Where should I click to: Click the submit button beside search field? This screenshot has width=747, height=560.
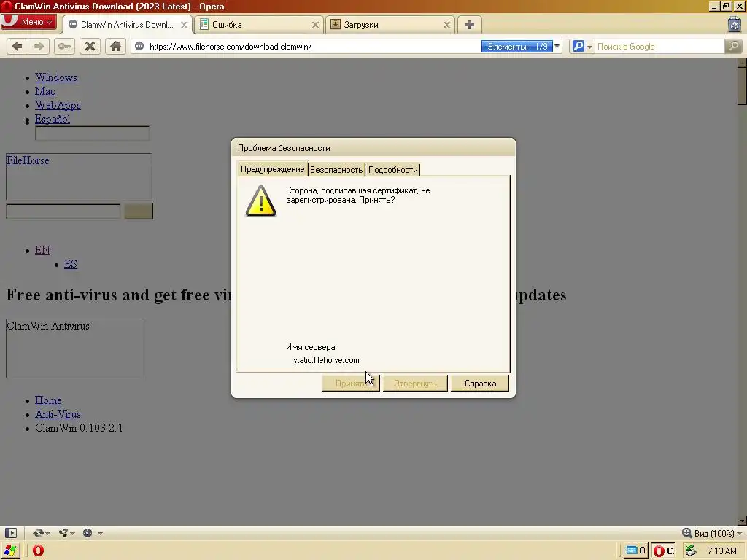point(138,211)
